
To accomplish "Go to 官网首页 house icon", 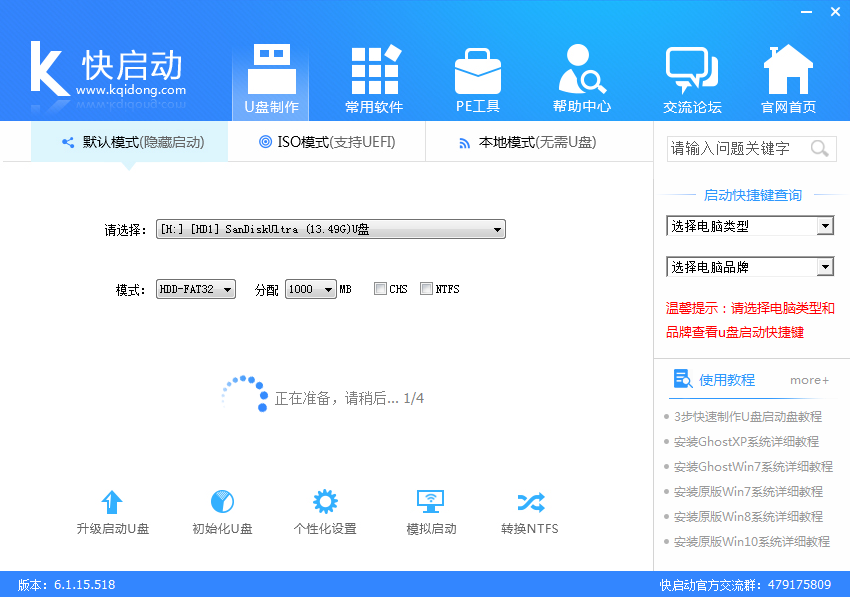I will pyautogui.click(x=788, y=69).
